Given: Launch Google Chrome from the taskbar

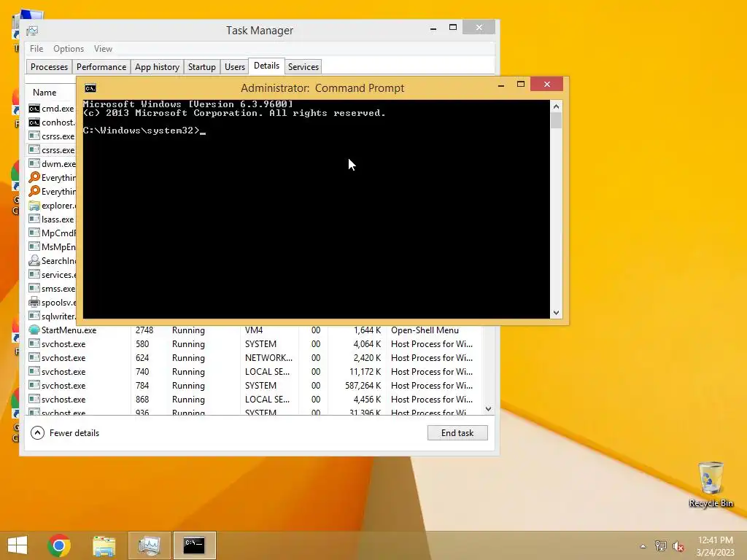Looking at the screenshot, I should [59, 545].
